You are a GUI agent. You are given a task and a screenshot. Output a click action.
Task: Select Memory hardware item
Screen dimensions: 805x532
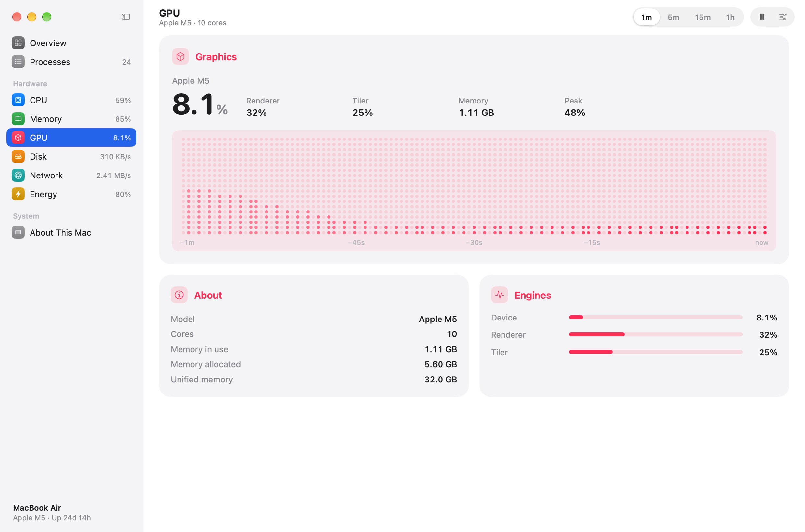[71, 119]
